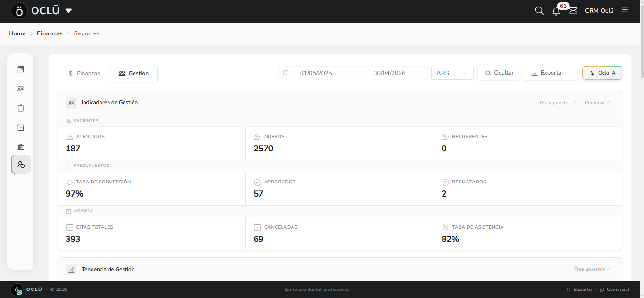Launch the Oclu IA button
644x298 pixels.
point(602,73)
